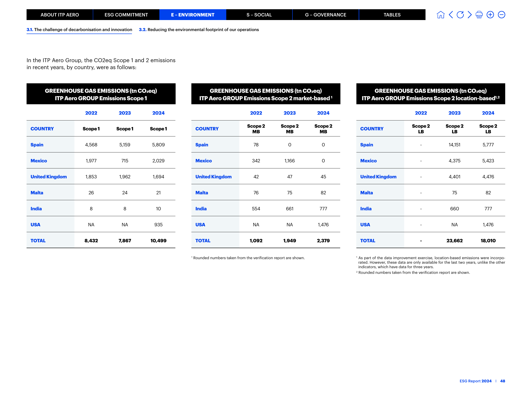The image size is (532, 399).
Task: Click the refresh circular arrow icon
Action: pyautogui.click(x=460, y=15)
